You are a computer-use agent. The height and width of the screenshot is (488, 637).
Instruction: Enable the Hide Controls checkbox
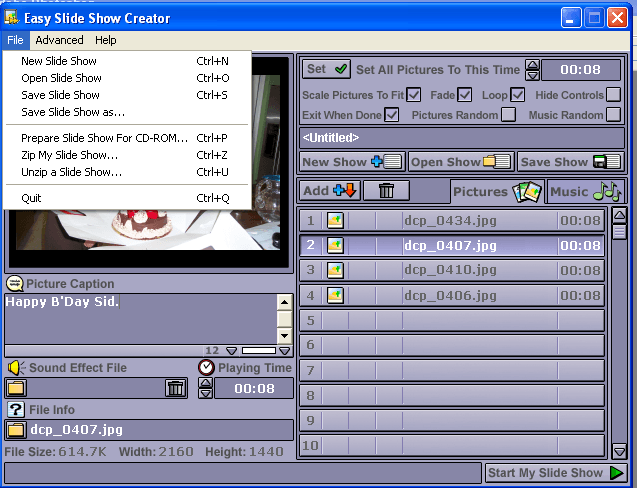pyautogui.click(x=613, y=95)
